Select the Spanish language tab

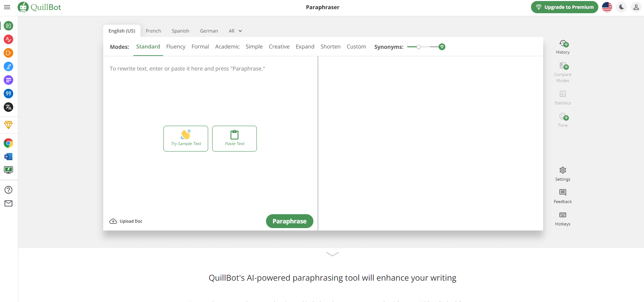click(x=180, y=31)
